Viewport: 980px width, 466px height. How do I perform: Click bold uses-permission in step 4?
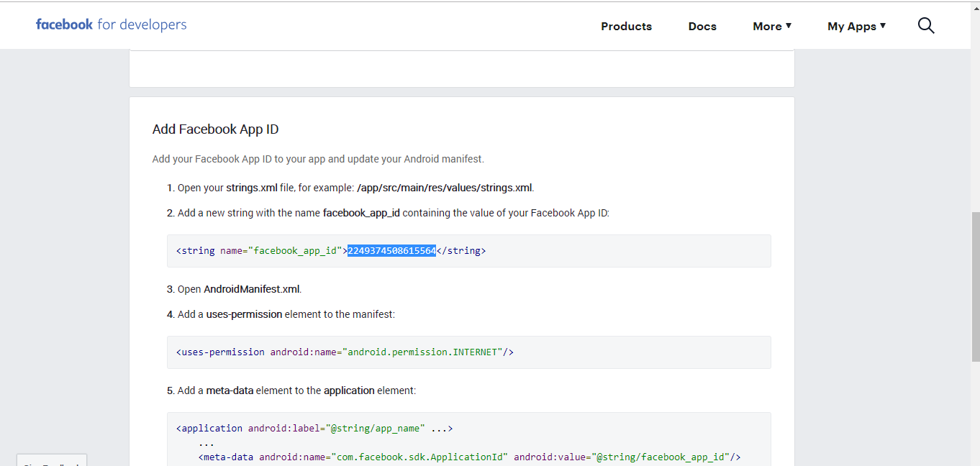244,314
